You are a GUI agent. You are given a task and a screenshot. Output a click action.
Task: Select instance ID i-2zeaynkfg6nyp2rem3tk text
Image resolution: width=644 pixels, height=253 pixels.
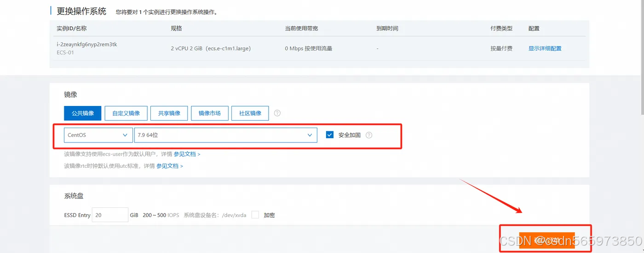coord(87,44)
